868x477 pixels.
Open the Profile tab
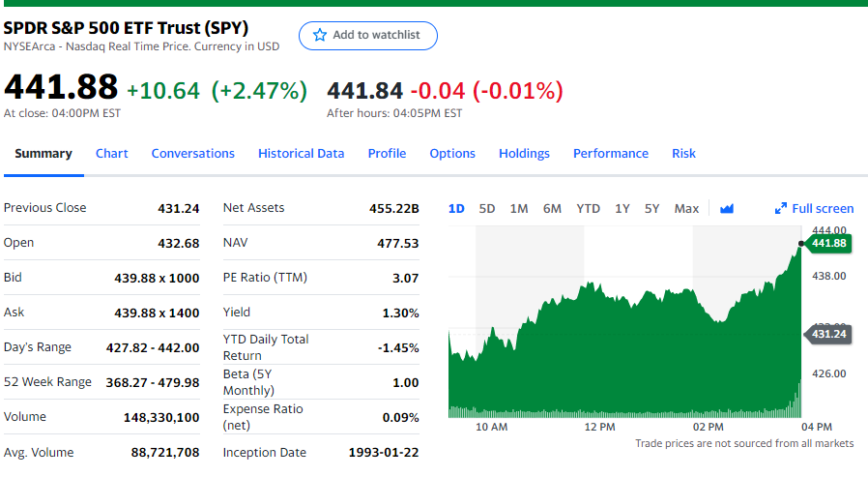click(x=387, y=153)
